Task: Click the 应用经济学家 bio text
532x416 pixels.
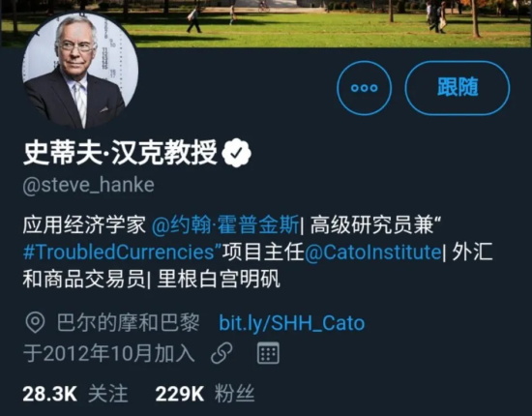Action: click(x=84, y=224)
